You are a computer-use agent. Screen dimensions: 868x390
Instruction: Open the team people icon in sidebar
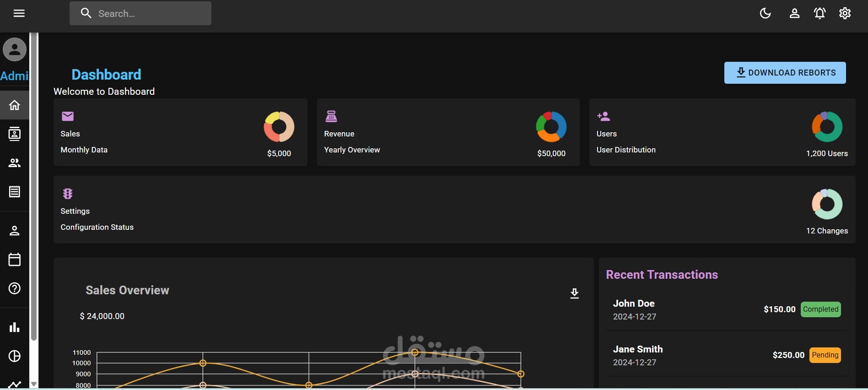(15, 163)
